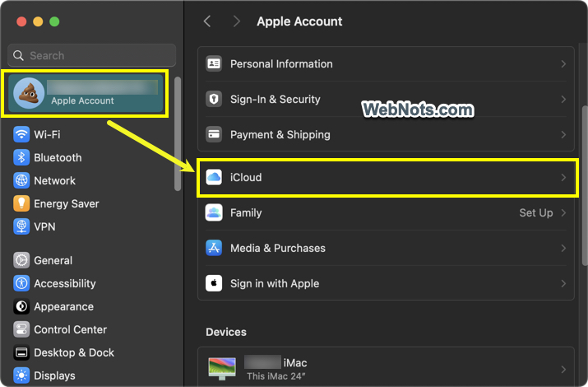Click the Wi-Fi sidebar icon
Image resolution: width=588 pixels, height=387 pixels.
click(x=21, y=134)
